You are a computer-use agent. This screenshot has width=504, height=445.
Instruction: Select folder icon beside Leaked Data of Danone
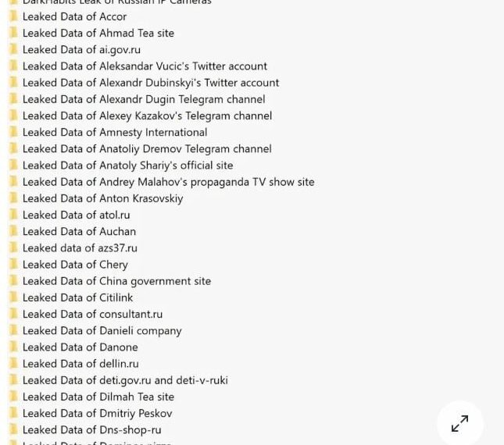tap(13, 347)
